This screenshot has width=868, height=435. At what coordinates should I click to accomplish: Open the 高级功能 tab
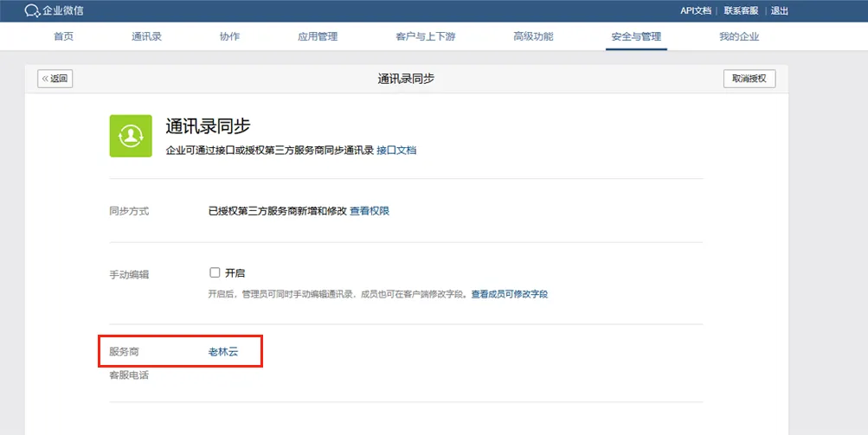[533, 36]
